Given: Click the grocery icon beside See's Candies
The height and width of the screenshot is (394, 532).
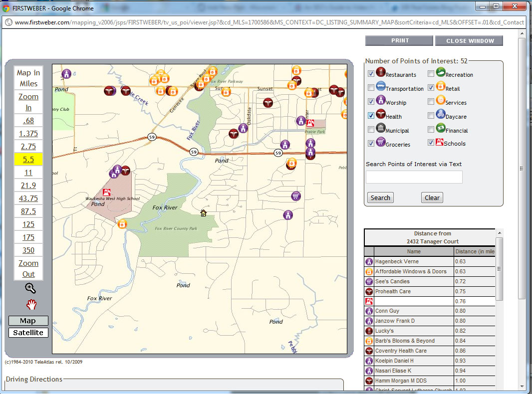Looking at the screenshot, I should pos(369,281).
